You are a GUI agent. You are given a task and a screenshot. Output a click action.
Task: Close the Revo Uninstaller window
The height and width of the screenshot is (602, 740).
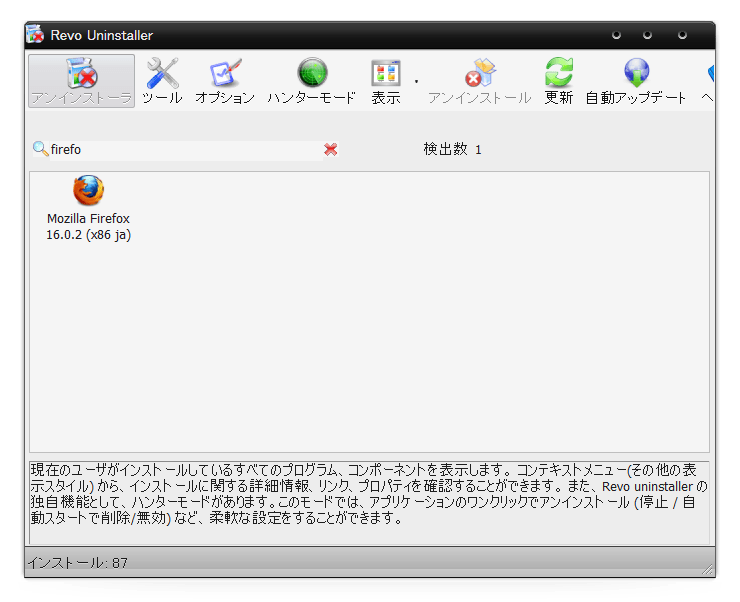coord(682,35)
